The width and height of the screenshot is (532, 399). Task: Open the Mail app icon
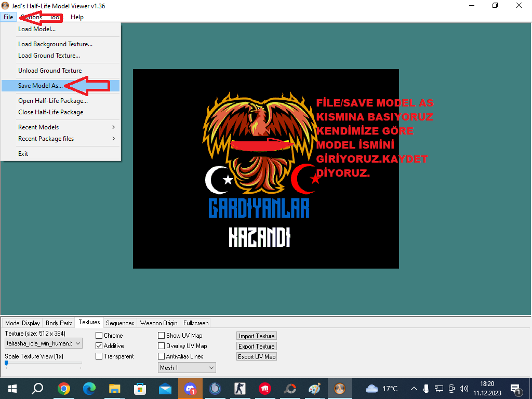(165, 389)
